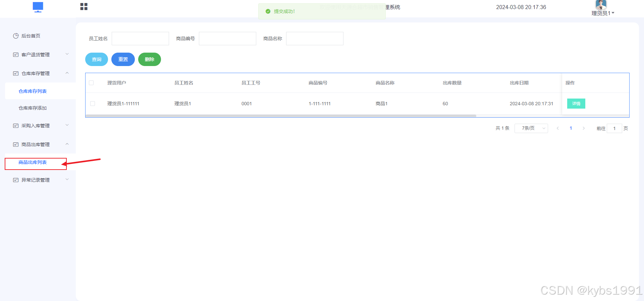Click the 客户退货管理 menu icon

(x=16, y=55)
